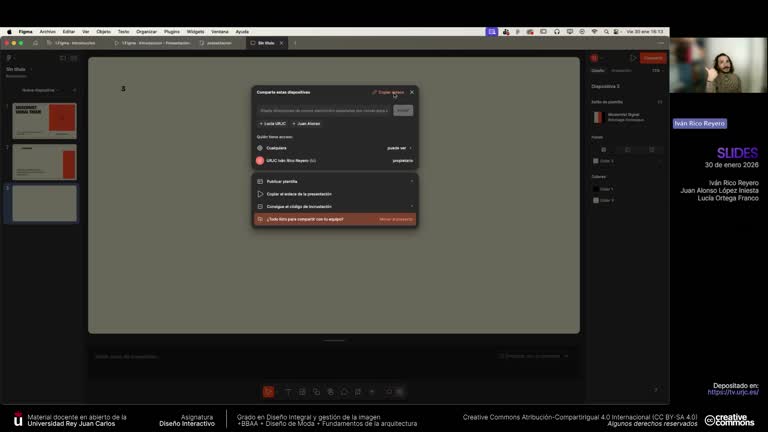Image resolution: width=768 pixels, height=432 pixels.
Task: Click the email invite input field
Action: (324, 111)
